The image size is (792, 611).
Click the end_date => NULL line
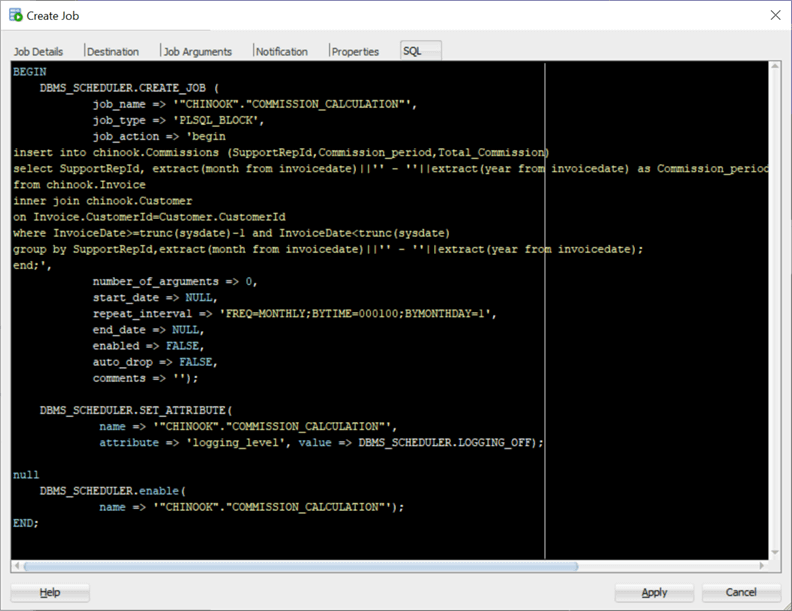click(x=148, y=330)
